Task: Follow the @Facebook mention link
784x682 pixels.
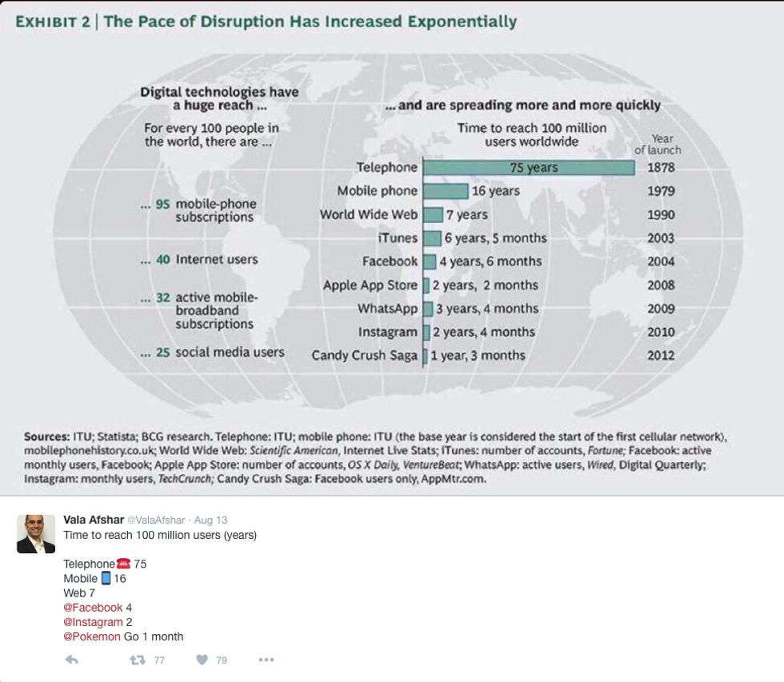Action: 93,608
